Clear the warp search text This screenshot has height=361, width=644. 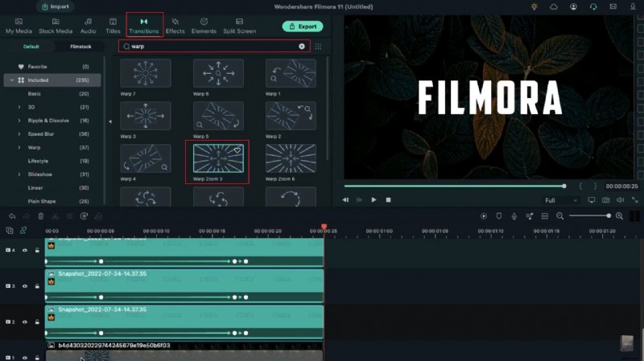coord(302,47)
